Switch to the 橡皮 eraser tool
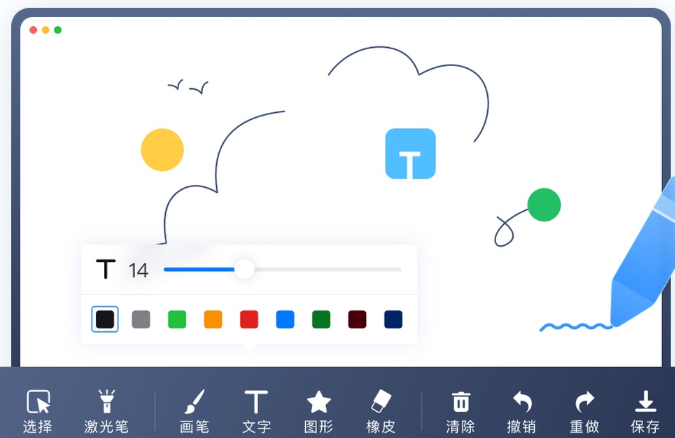The image size is (675, 438). pyautogui.click(x=381, y=411)
